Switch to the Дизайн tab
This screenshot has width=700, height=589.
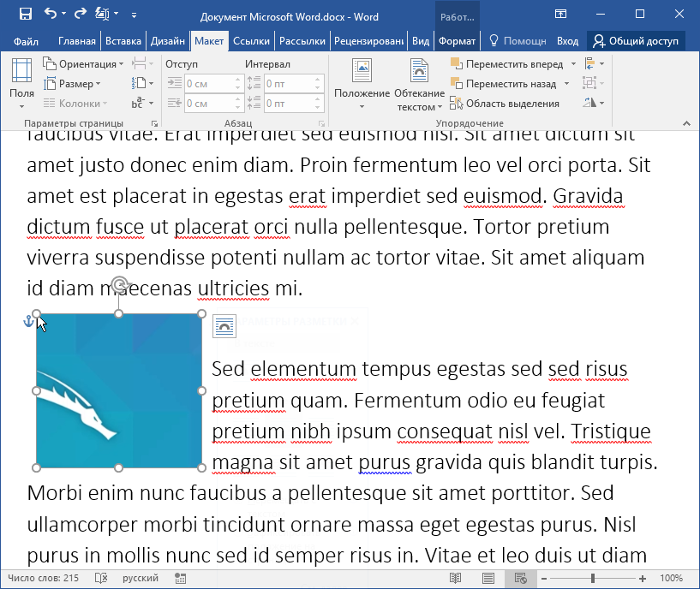[x=168, y=41]
